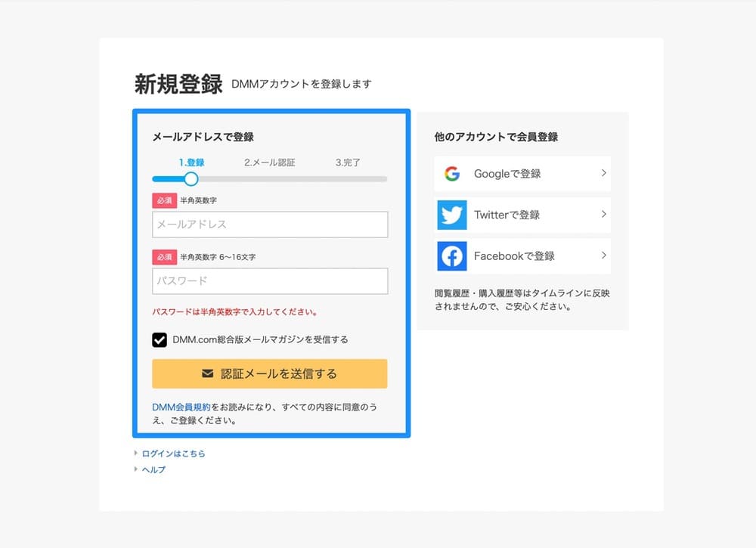Image resolution: width=756 pixels, height=548 pixels.
Task: Click the Google logo icon
Action: [452, 174]
